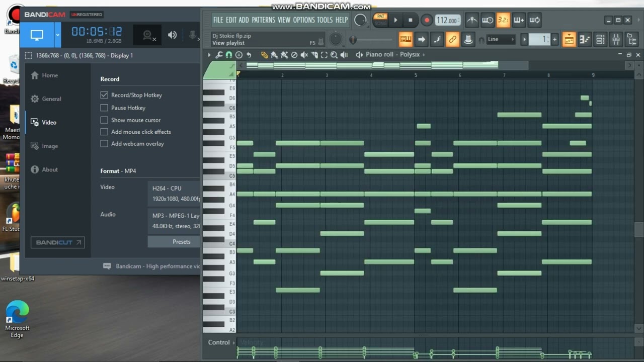Open the Channel rack view
The height and width of the screenshot is (362, 644).
[x=600, y=39]
